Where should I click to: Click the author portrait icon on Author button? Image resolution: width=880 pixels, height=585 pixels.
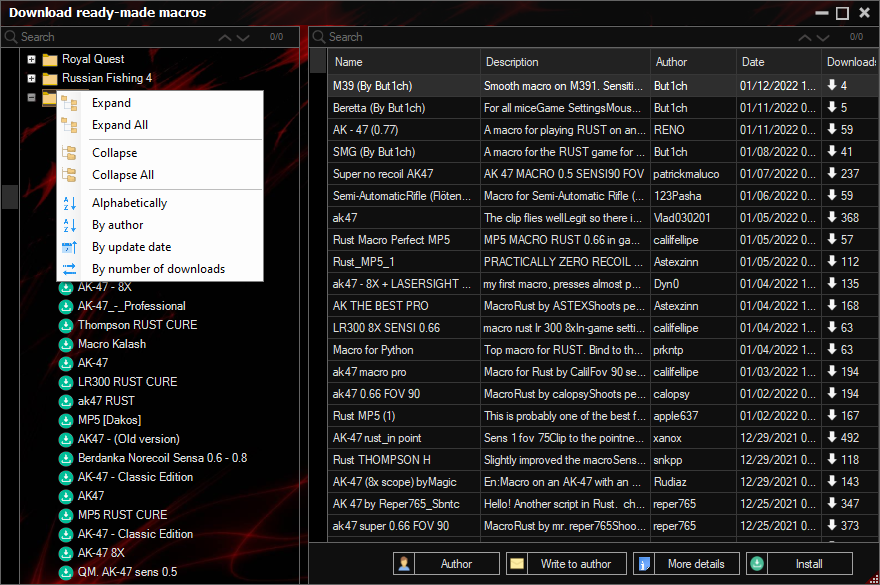404,564
